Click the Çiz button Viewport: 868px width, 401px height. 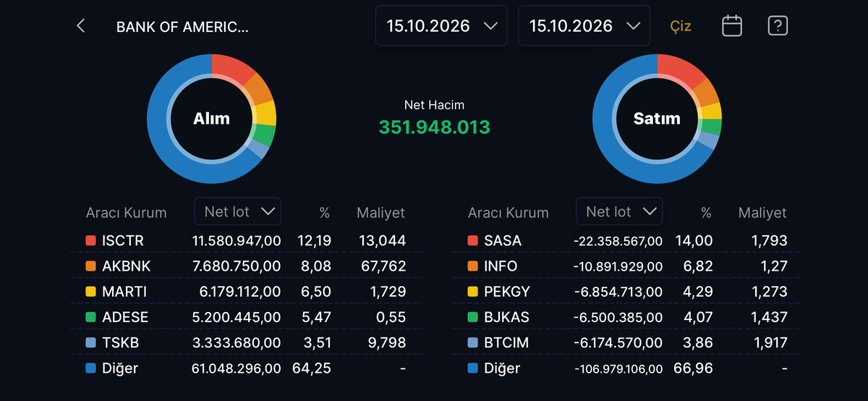click(681, 26)
